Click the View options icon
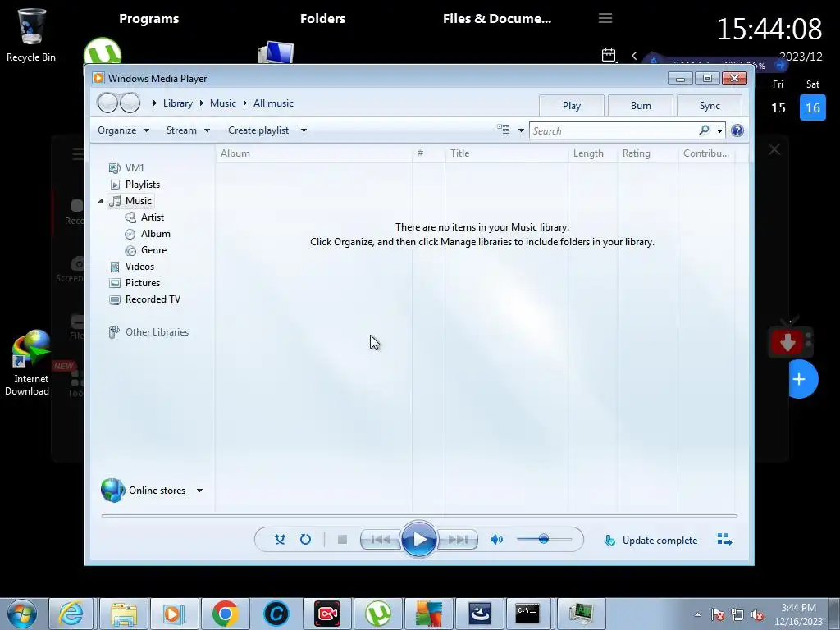This screenshot has height=630, width=840. (x=503, y=130)
